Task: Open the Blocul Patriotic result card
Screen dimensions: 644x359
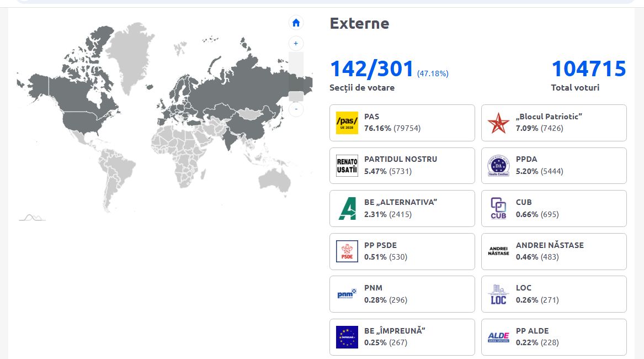Action: (553, 123)
